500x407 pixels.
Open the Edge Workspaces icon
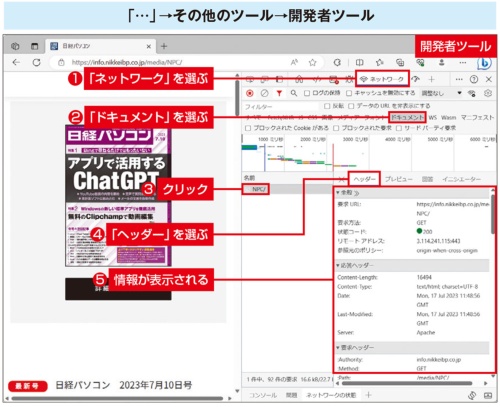[x=15, y=46]
